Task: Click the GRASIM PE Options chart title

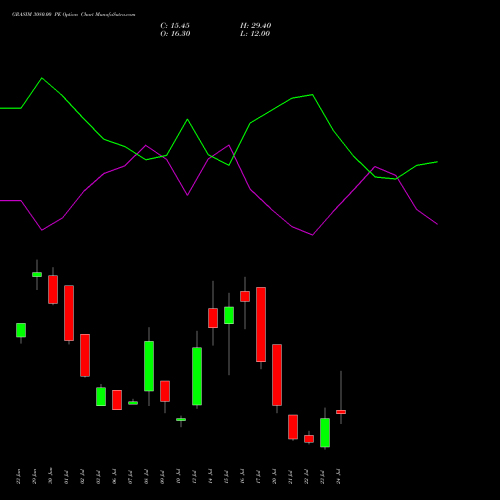Action: pos(74,15)
